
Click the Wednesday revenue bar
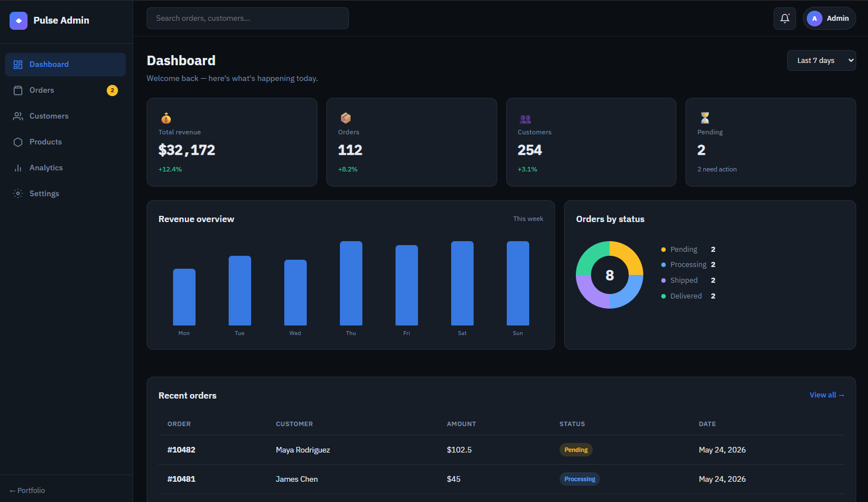point(296,293)
